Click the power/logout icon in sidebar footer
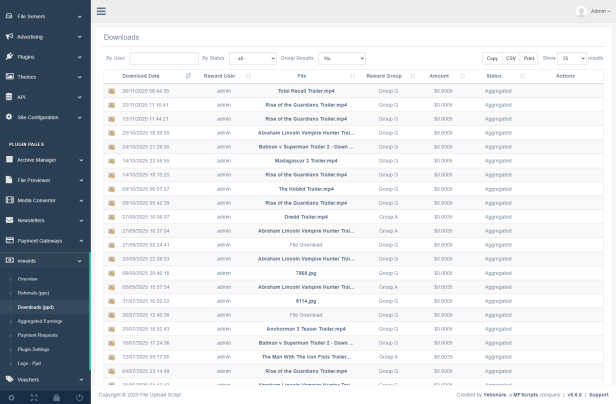 click(79, 397)
